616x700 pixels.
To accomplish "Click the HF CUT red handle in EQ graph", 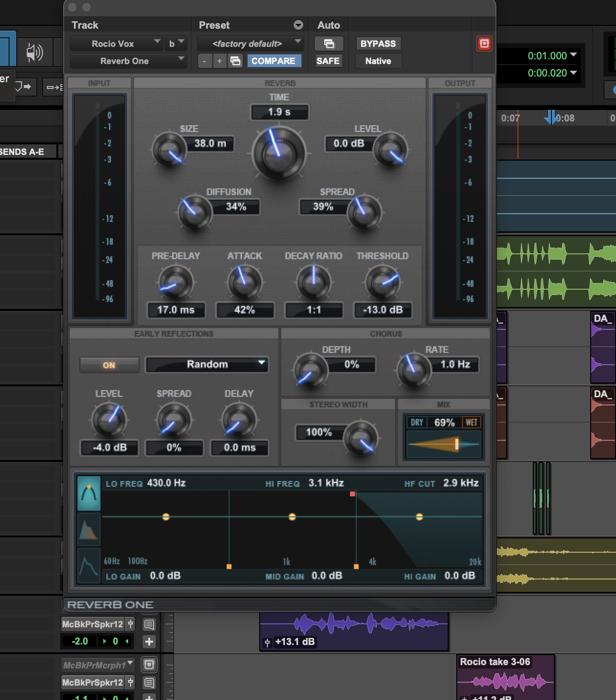I will coord(352,494).
